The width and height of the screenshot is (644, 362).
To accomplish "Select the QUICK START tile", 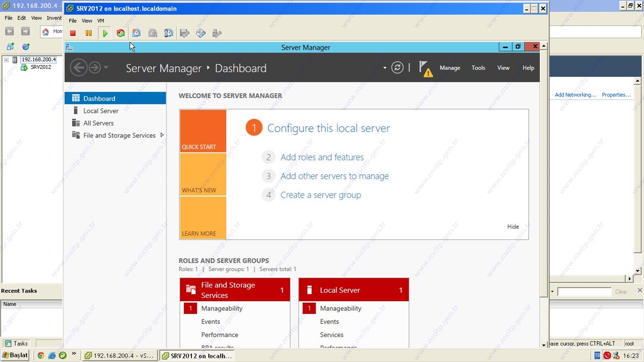I will click(x=203, y=131).
